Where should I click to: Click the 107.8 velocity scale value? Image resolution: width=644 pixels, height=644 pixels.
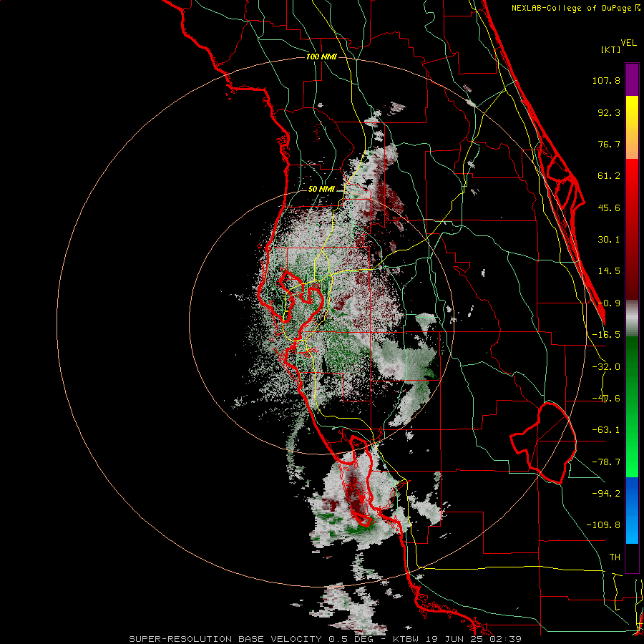tap(606, 80)
